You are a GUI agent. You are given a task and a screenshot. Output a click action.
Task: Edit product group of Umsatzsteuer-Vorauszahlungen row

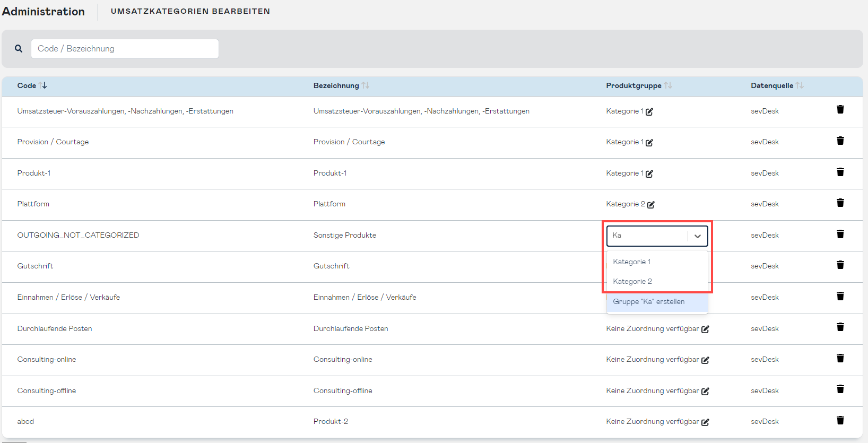pyautogui.click(x=649, y=111)
